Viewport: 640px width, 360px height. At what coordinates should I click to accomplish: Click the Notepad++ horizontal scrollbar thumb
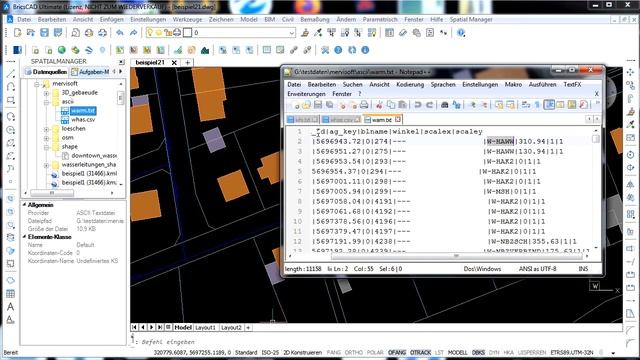(x=456, y=256)
